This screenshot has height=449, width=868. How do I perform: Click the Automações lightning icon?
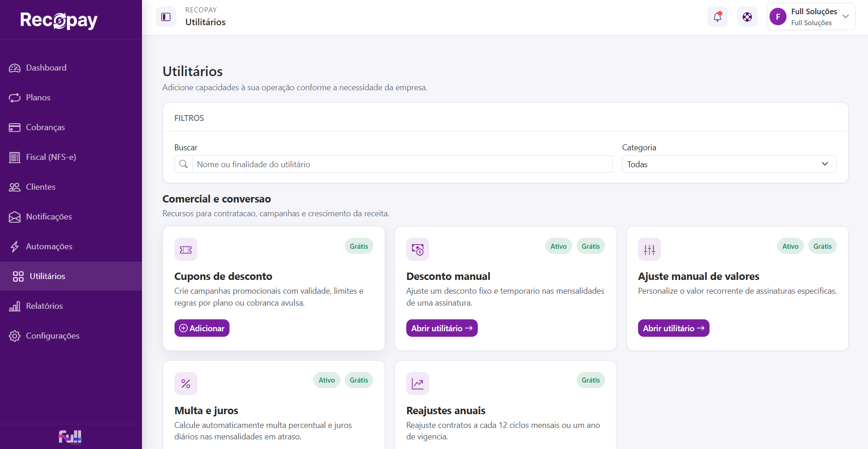click(15, 246)
